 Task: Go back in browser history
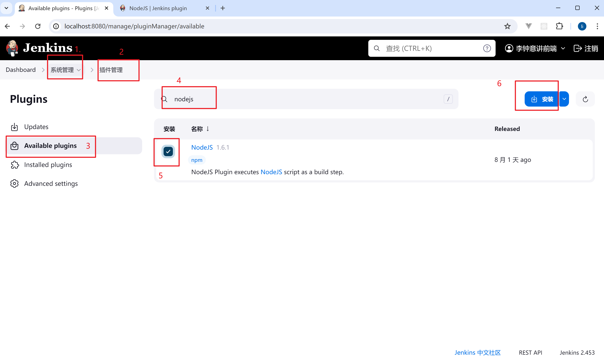[x=7, y=26]
